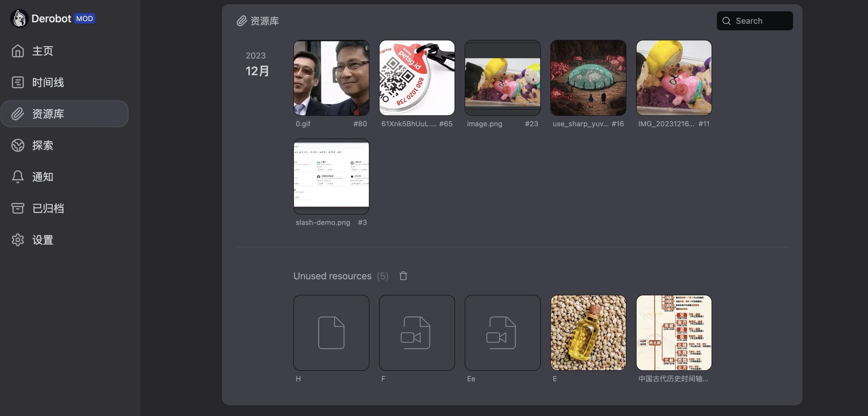Open unused file H document icon

coord(331,333)
